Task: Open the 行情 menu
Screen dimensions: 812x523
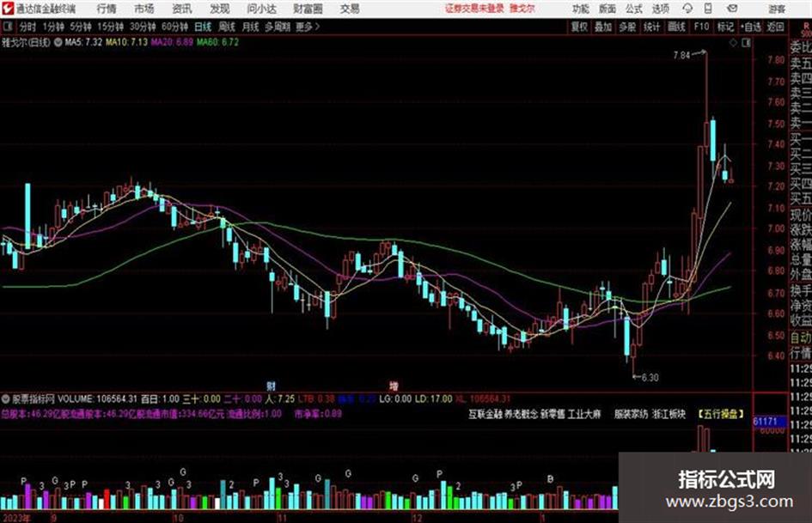Action: [x=107, y=9]
